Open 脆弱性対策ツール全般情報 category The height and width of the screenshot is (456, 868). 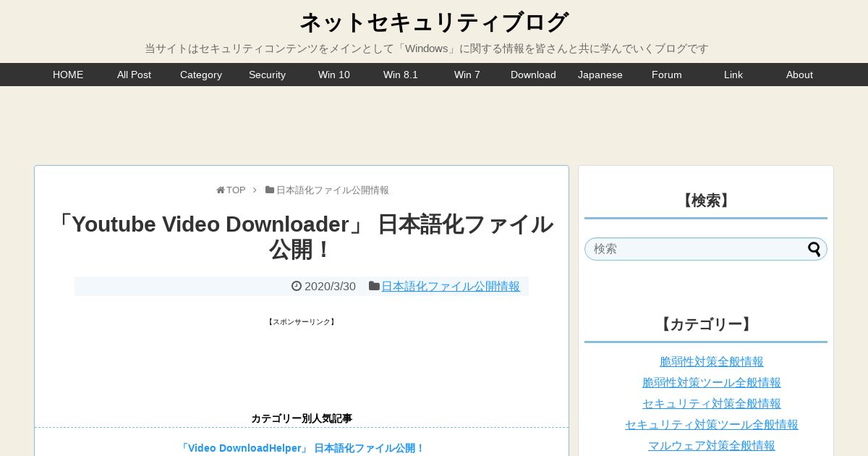click(712, 382)
